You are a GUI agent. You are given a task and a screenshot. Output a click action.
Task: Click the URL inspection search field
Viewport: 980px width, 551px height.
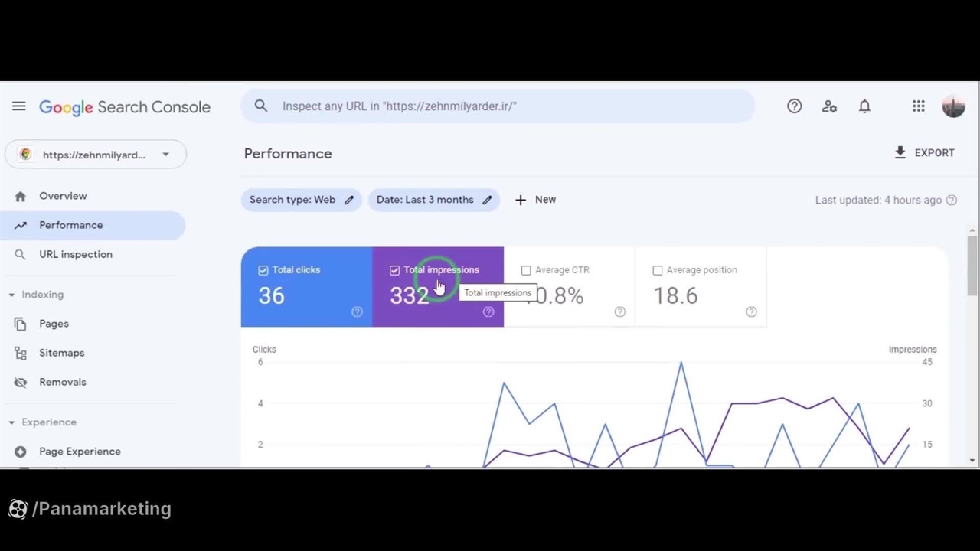click(498, 106)
